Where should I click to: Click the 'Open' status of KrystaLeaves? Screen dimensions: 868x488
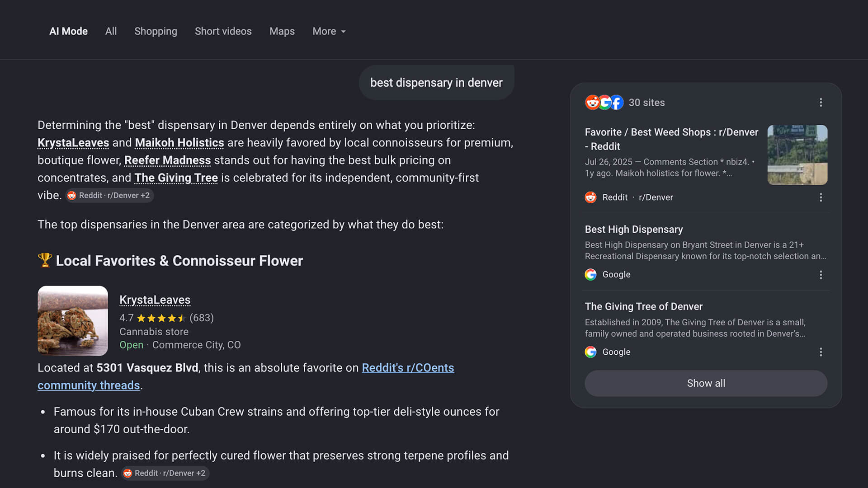pos(131,345)
